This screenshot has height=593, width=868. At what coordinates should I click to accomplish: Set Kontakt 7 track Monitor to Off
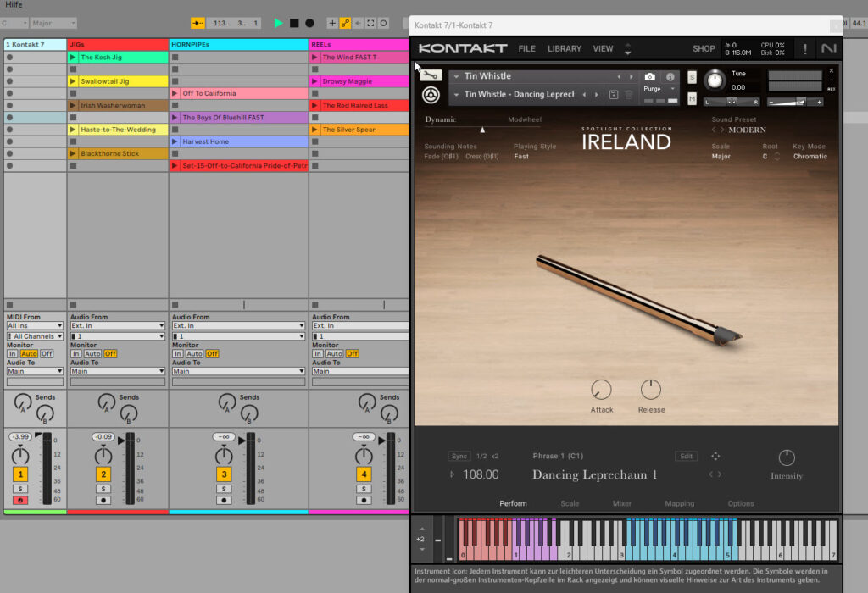pyautogui.click(x=47, y=353)
